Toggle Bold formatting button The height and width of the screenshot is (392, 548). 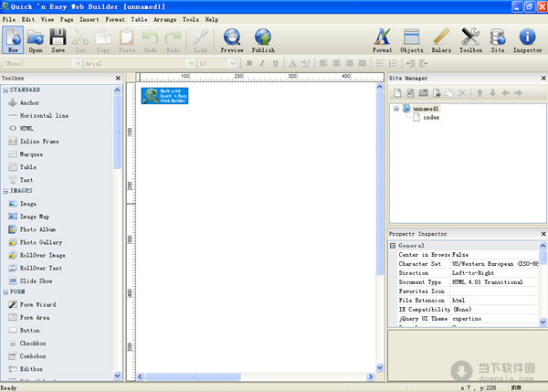point(249,63)
